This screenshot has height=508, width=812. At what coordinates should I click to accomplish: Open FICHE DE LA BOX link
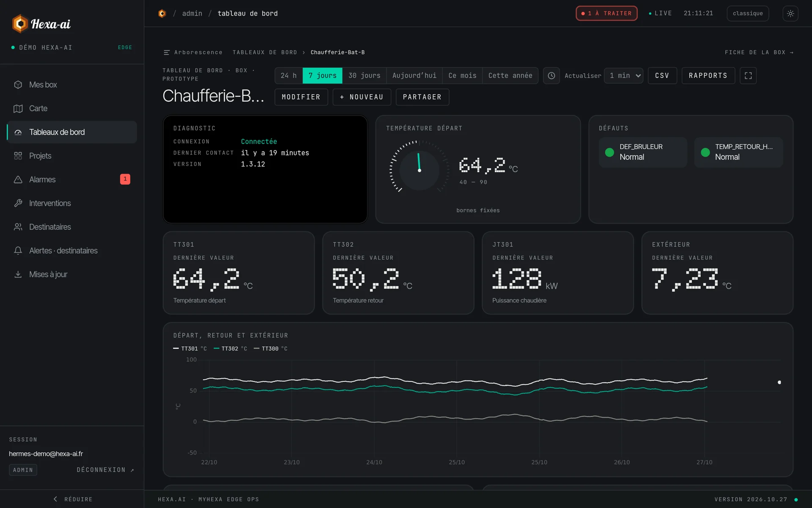pyautogui.click(x=759, y=52)
